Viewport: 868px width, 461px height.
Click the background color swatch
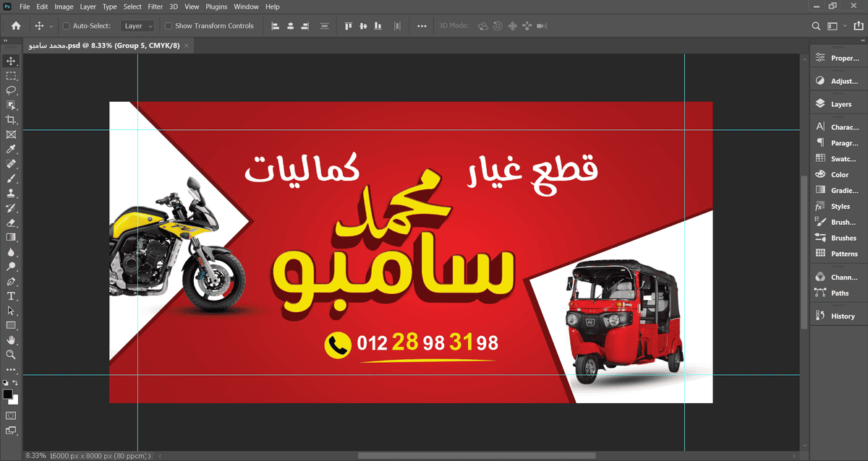15,400
